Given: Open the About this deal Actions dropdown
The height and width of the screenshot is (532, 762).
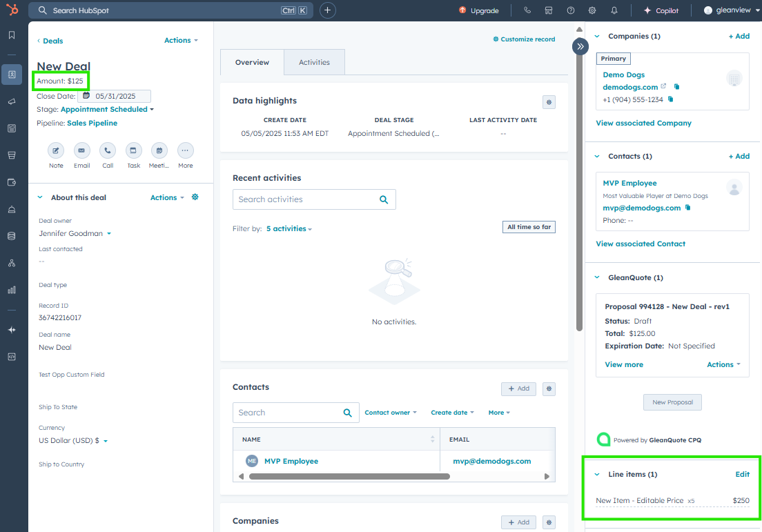Looking at the screenshot, I should point(167,197).
